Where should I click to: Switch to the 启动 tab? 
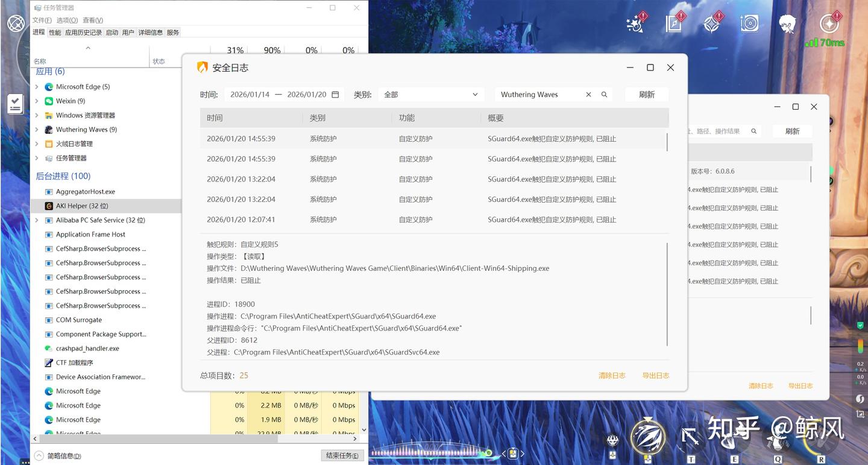[112, 33]
